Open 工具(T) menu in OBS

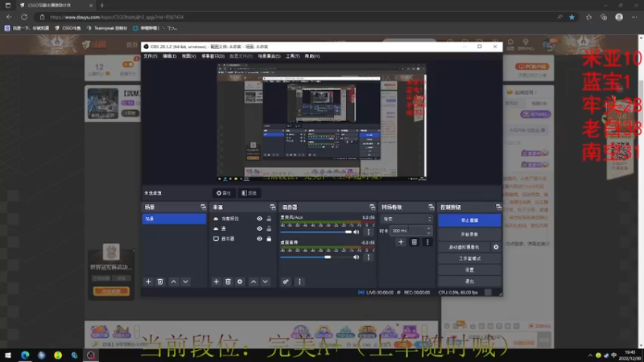pyautogui.click(x=292, y=56)
